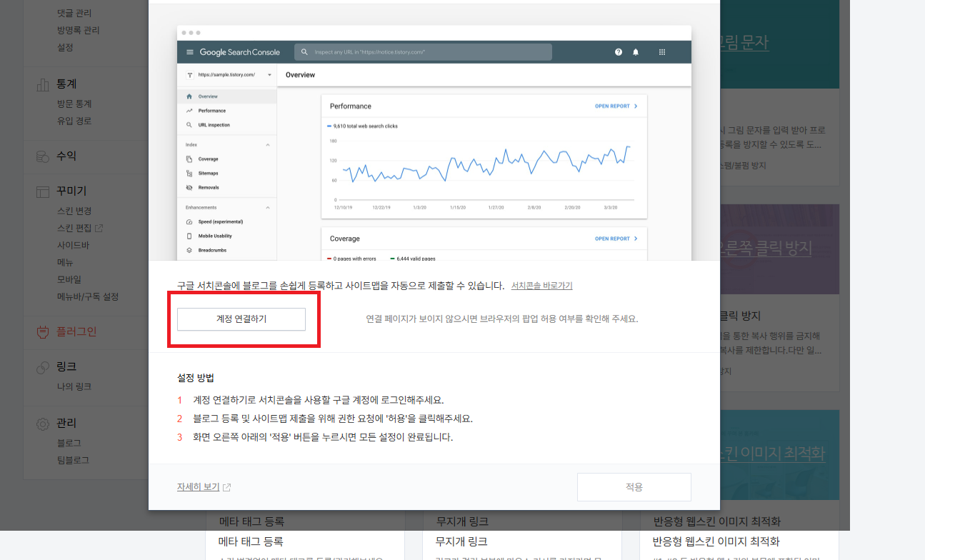
Task: Click the Google Search Console preview image
Action: [x=434, y=143]
